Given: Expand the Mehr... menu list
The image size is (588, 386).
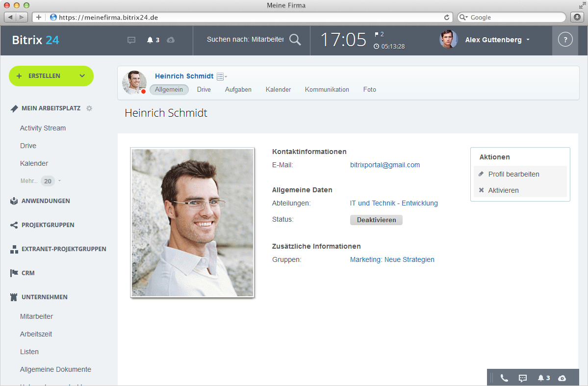Looking at the screenshot, I should click(41, 181).
